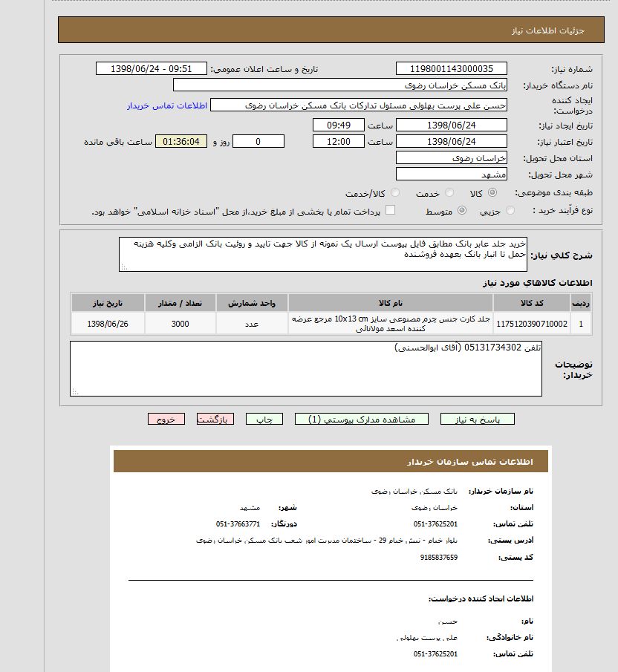Choose the 'کالا/خدمت' radio option
The image size is (618, 672).
[x=395, y=193]
